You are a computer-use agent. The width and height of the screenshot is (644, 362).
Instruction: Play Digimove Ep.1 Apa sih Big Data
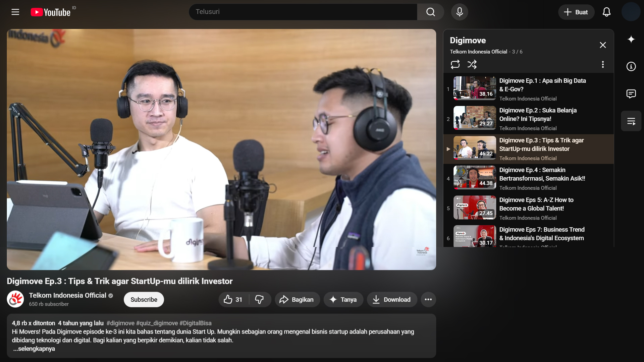pos(542,85)
